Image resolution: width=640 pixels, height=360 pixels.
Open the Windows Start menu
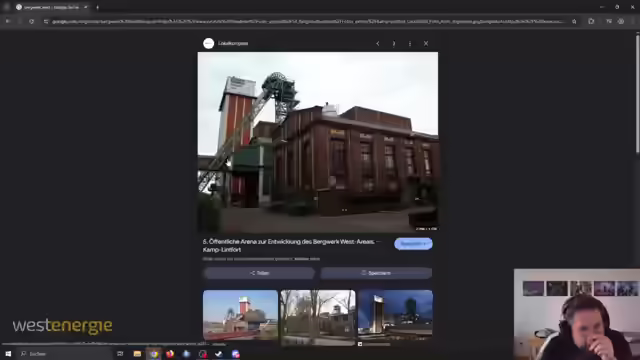click(x=8, y=354)
